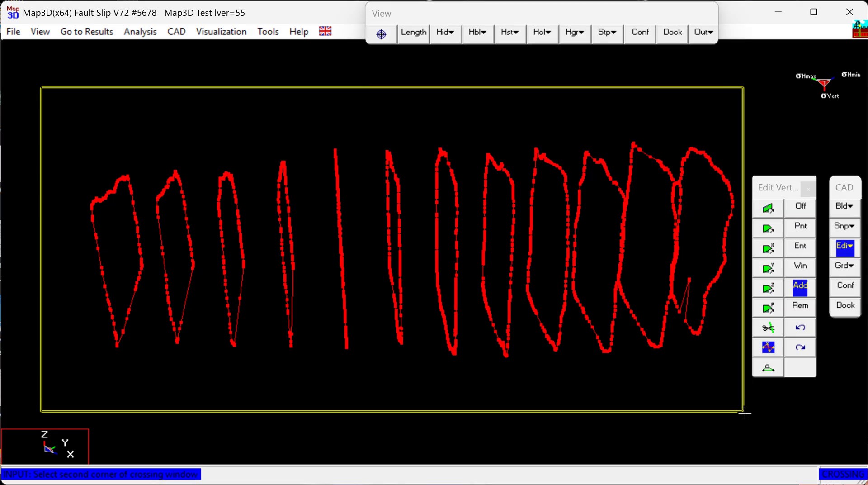868x485 pixels.
Task: Switch to Rem remove mode
Action: 800,306
